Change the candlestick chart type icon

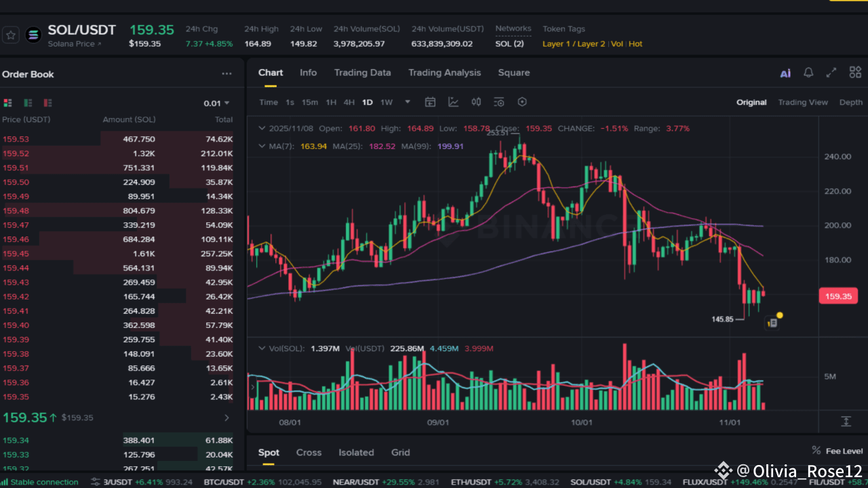[x=476, y=102]
